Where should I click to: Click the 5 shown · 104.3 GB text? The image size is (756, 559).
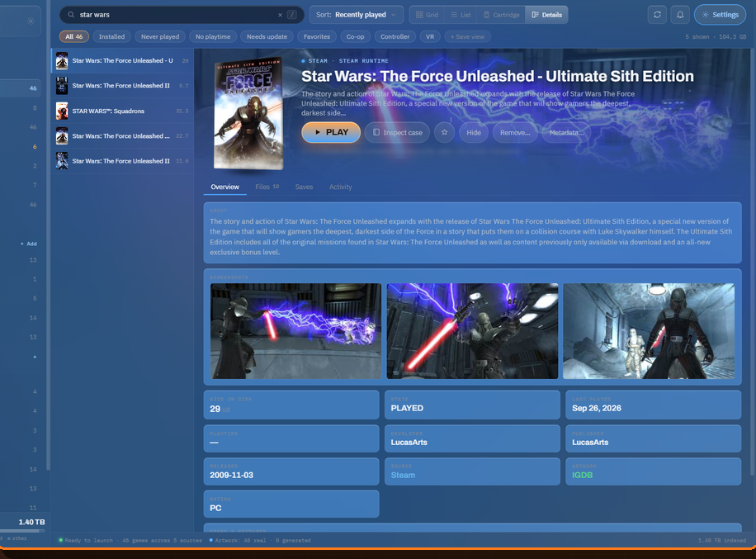[716, 36]
